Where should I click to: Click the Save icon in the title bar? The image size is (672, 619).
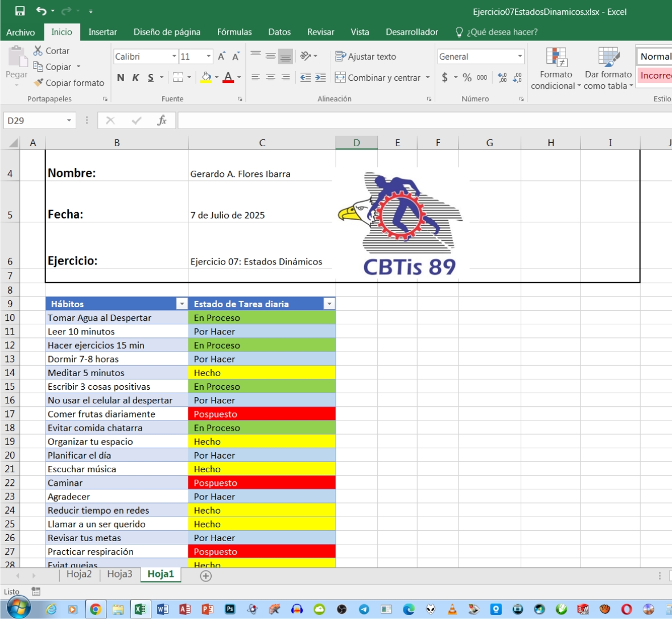coord(20,11)
